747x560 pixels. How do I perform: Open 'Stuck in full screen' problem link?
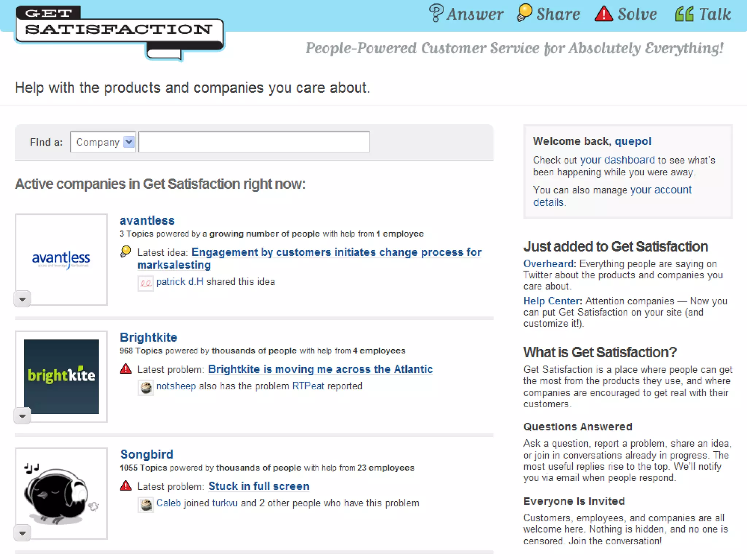259,486
